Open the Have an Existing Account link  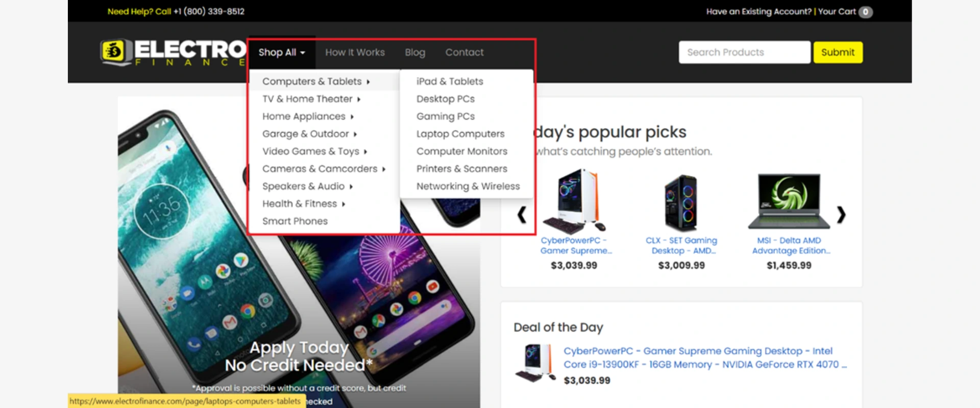click(758, 12)
